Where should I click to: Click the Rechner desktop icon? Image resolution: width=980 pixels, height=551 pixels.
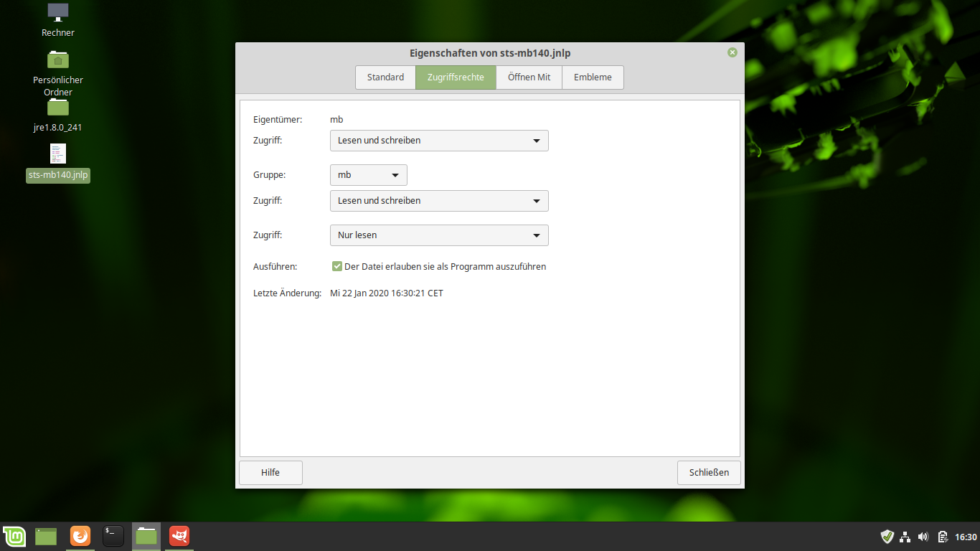(x=58, y=12)
